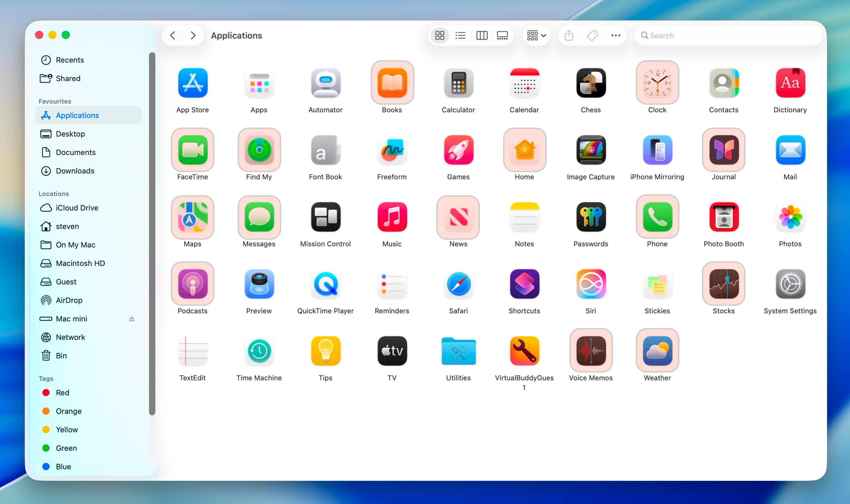850x504 pixels.
Task: Switch to gallery view
Action: [502, 35]
